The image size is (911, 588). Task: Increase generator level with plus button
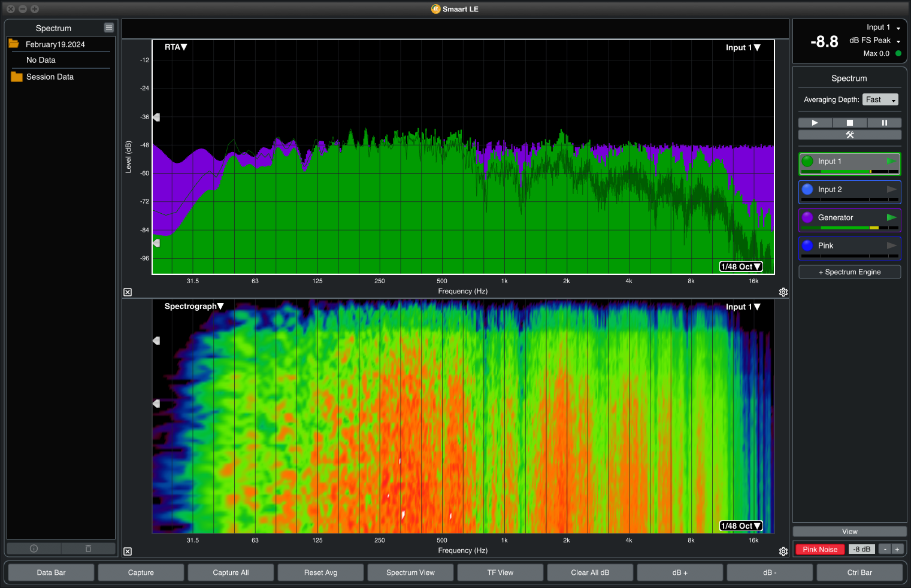(897, 549)
